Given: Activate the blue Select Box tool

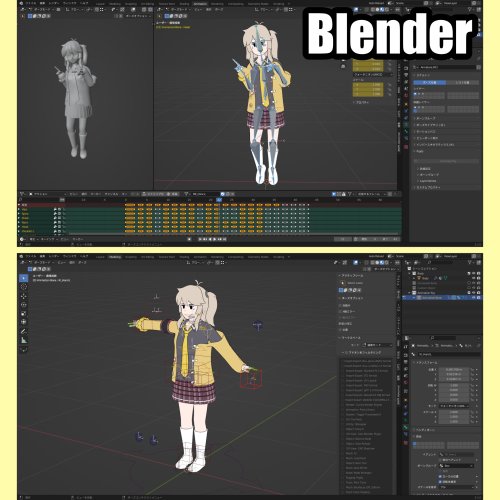Looking at the screenshot, I should pos(24,278).
